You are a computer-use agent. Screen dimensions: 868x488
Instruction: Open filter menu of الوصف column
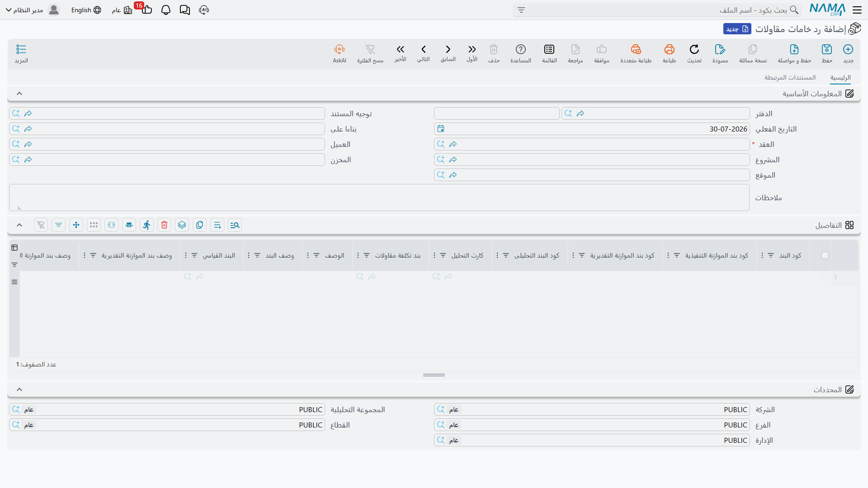point(316,255)
